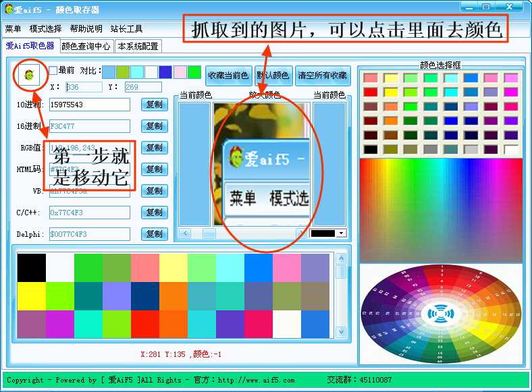Switch to the 颜色查询中心 tab
The width and height of the screenshot is (532, 392).
pyautogui.click(x=86, y=46)
